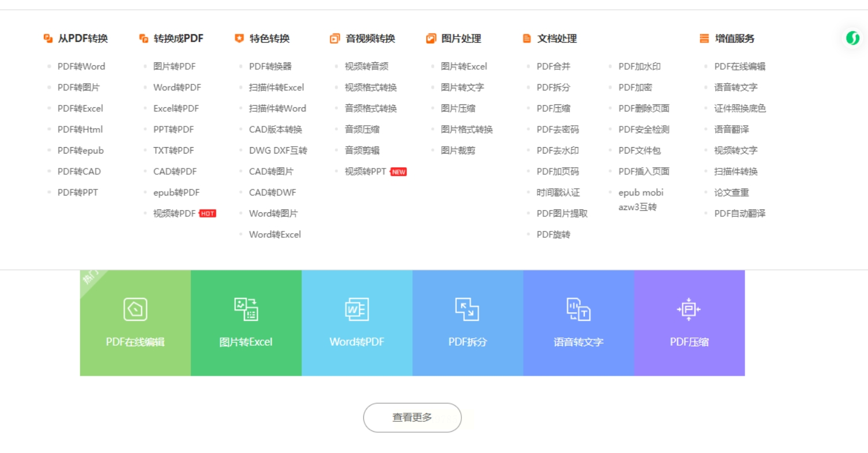
Task: Open the PDF转Word link
Action: click(x=81, y=66)
